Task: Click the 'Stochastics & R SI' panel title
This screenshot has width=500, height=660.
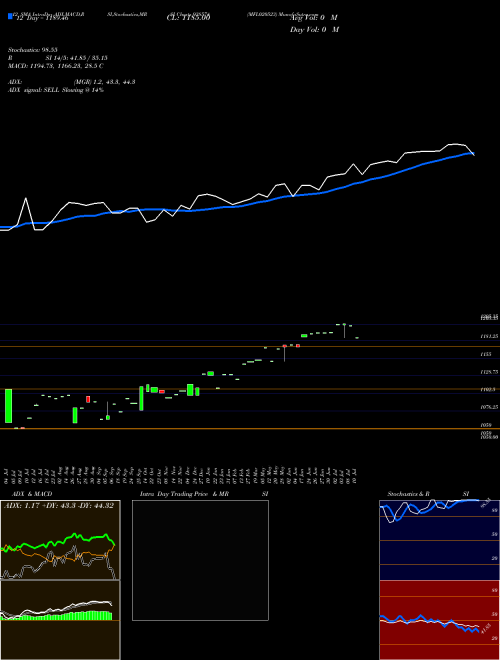Action: [428, 494]
